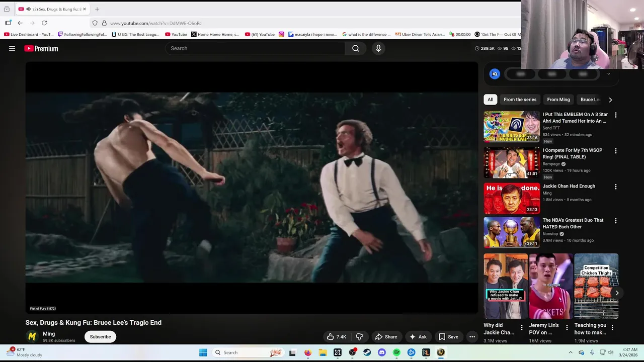The width and height of the screenshot is (644, 362).
Task: Start voice search with microphone
Action: point(378,48)
